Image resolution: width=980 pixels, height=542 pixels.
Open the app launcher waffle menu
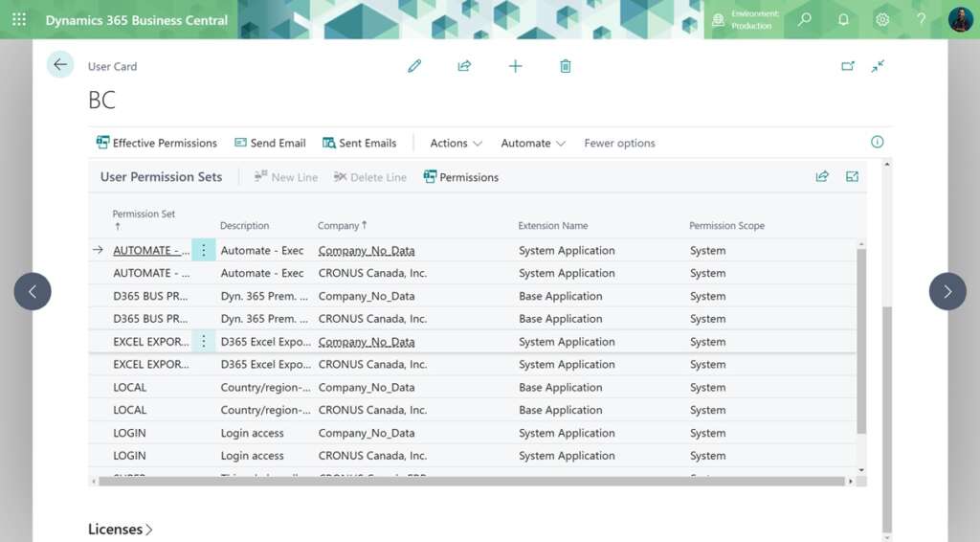click(x=19, y=19)
